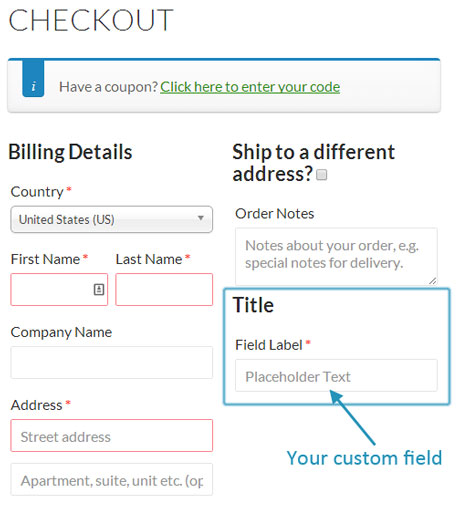Image resolution: width=470 pixels, height=508 pixels.
Task: Click the Title heading of custom section
Action: pyautogui.click(x=253, y=305)
